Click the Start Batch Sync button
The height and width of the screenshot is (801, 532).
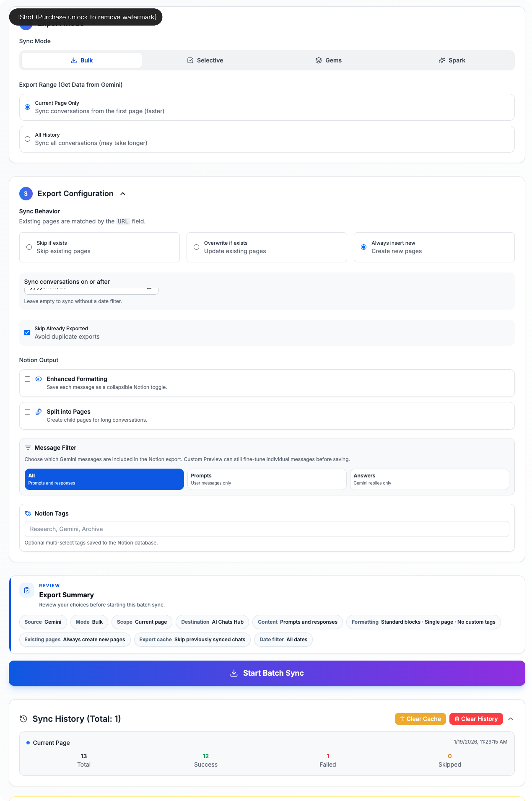point(267,673)
